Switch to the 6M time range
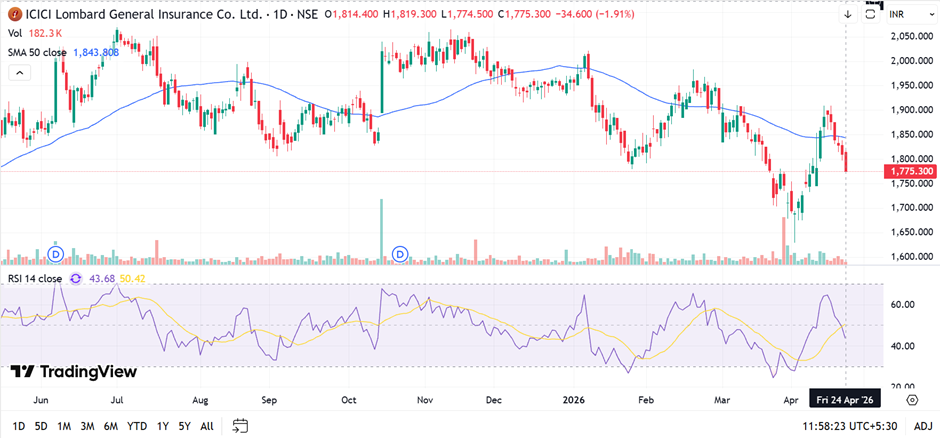This screenshot has height=438, width=940. pyautogui.click(x=110, y=425)
